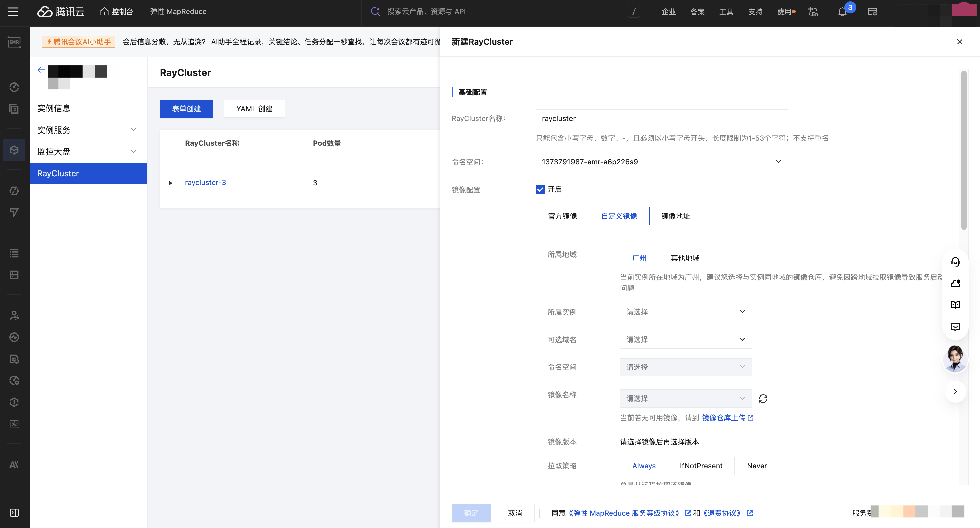This screenshot has width=980, height=528.
Task: Open the list icon in left sidebar
Action: coord(14,253)
